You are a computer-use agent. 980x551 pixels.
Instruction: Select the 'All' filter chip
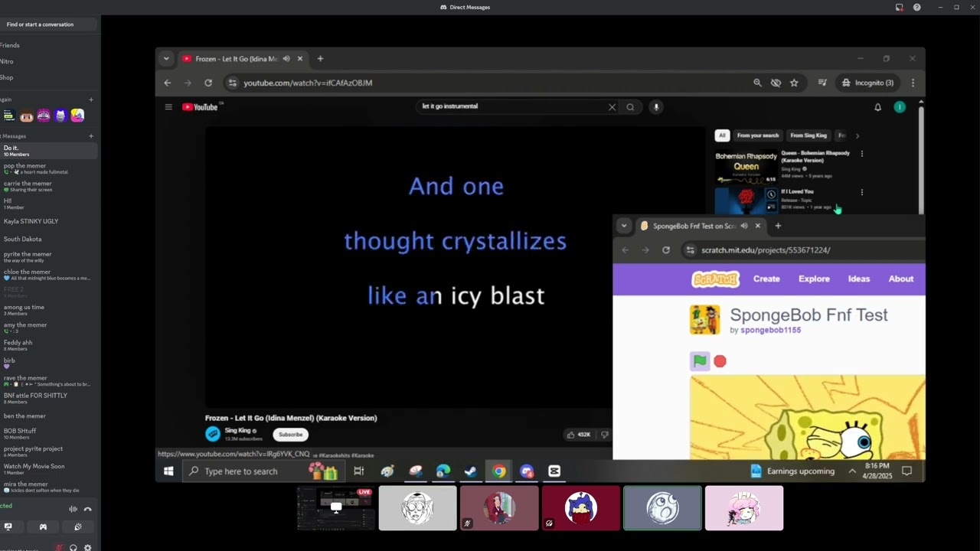(721, 135)
